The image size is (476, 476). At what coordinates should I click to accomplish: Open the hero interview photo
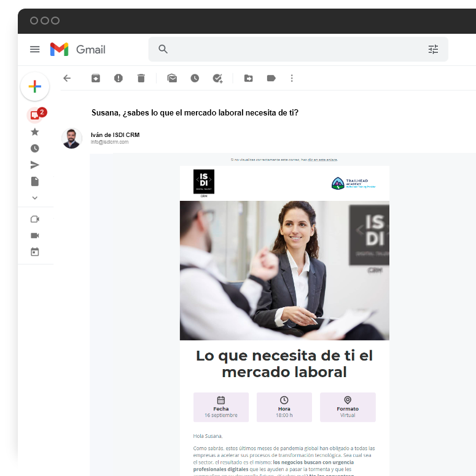(x=284, y=270)
